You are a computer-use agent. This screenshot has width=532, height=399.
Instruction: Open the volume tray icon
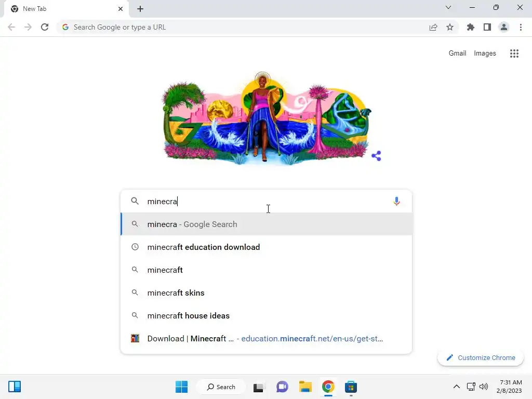click(484, 387)
